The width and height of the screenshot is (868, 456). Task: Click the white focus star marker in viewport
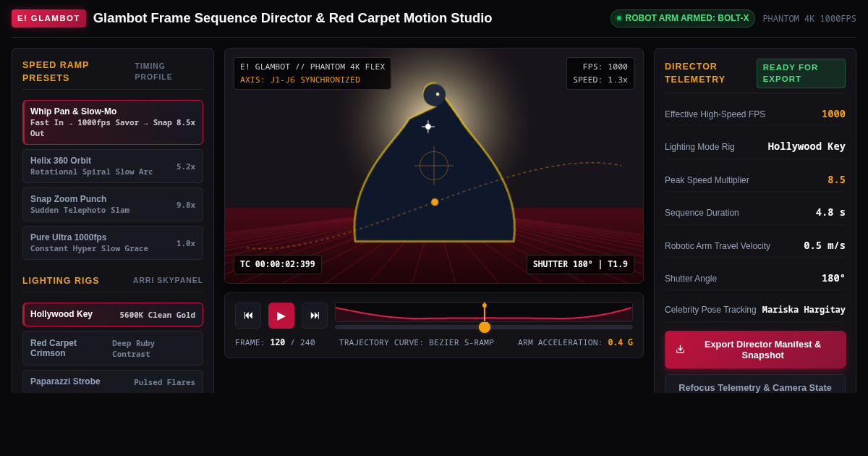428,127
